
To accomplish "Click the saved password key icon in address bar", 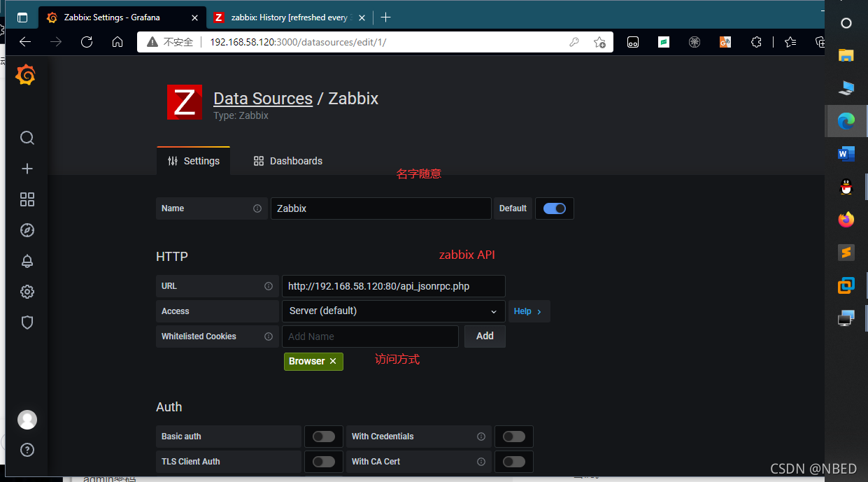I will click(574, 42).
